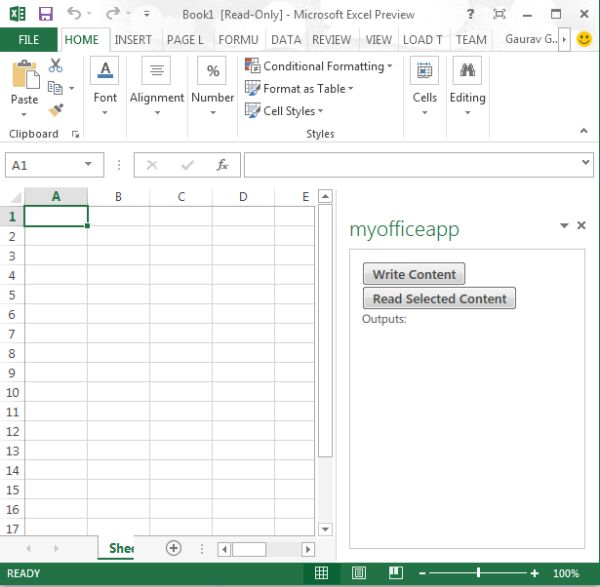This screenshot has height=587, width=600.
Task: Open Copy dropdown arrow
Action: coord(72,88)
